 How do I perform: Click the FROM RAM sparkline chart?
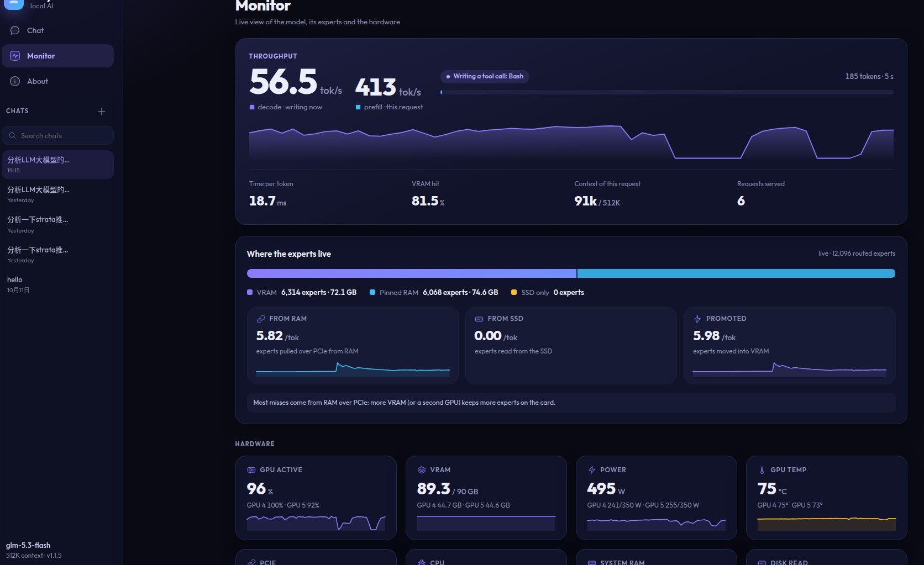(353, 369)
